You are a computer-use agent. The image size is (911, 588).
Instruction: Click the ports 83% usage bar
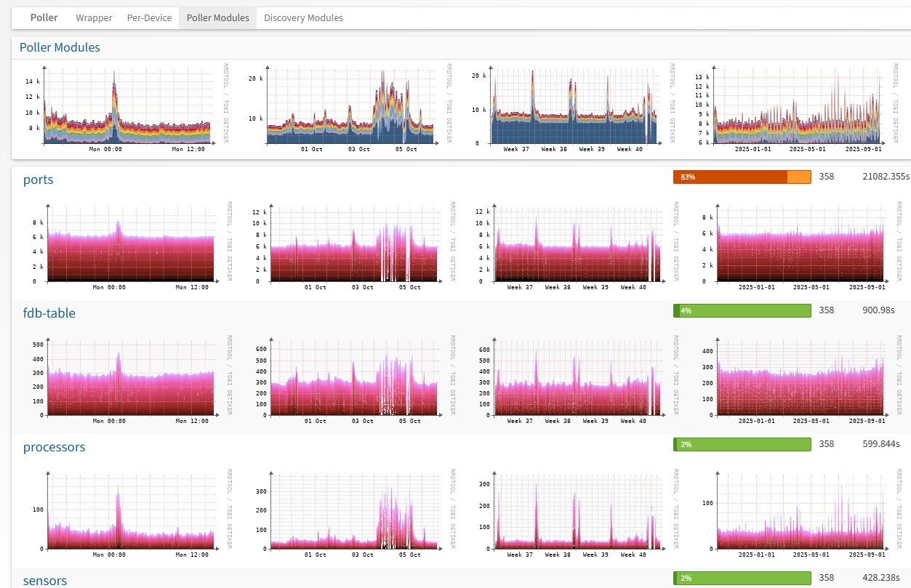(742, 177)
